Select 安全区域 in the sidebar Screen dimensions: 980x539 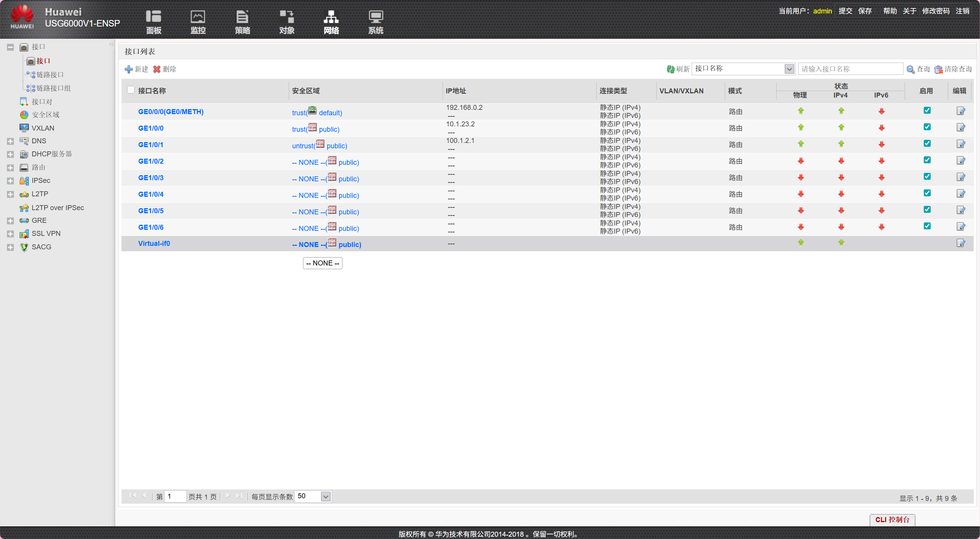tap(45, 115)
